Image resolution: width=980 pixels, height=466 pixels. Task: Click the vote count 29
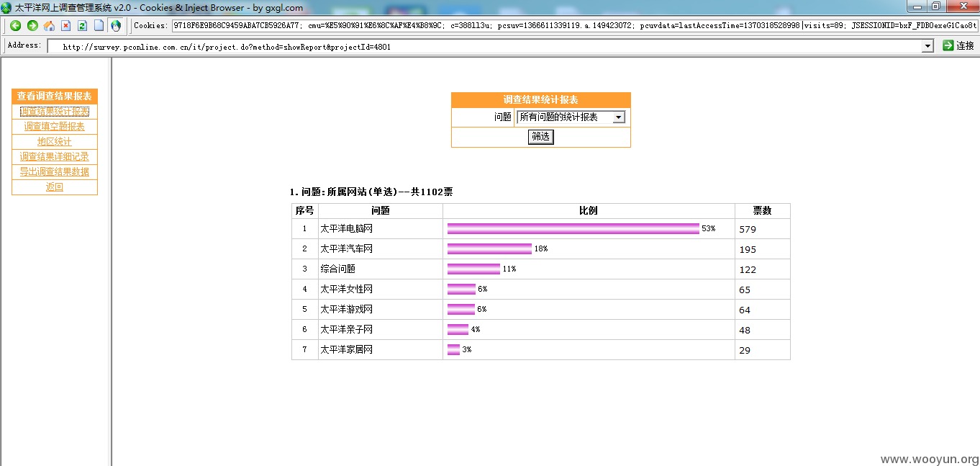point(745,351)
